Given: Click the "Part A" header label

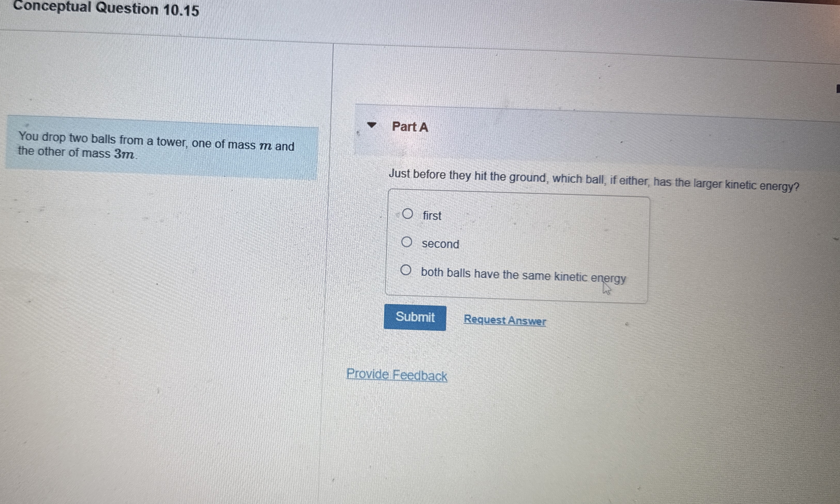Looking at the screenshot, I should click(410, 127).
